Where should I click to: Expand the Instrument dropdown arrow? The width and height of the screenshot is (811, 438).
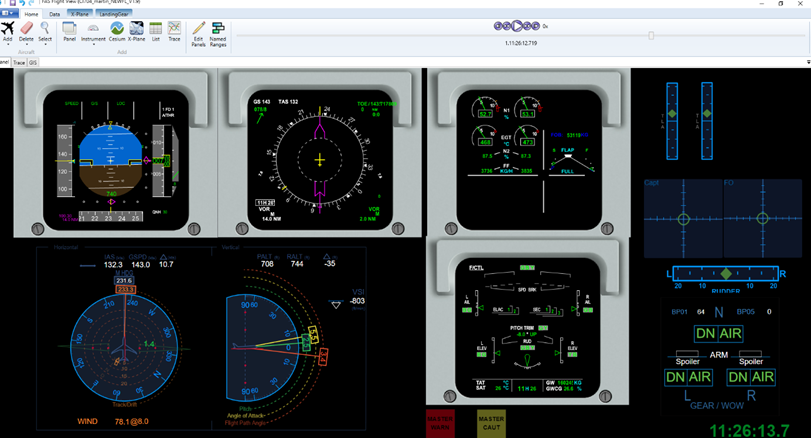coord(93,44)
